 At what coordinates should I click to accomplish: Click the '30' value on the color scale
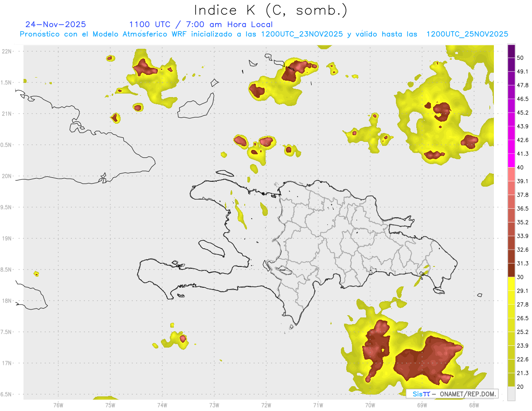coord(520,277)
